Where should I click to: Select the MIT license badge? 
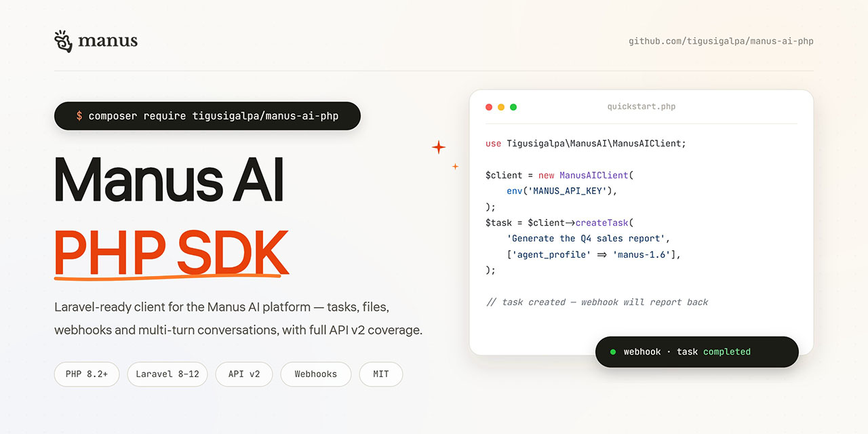[381, 374]
